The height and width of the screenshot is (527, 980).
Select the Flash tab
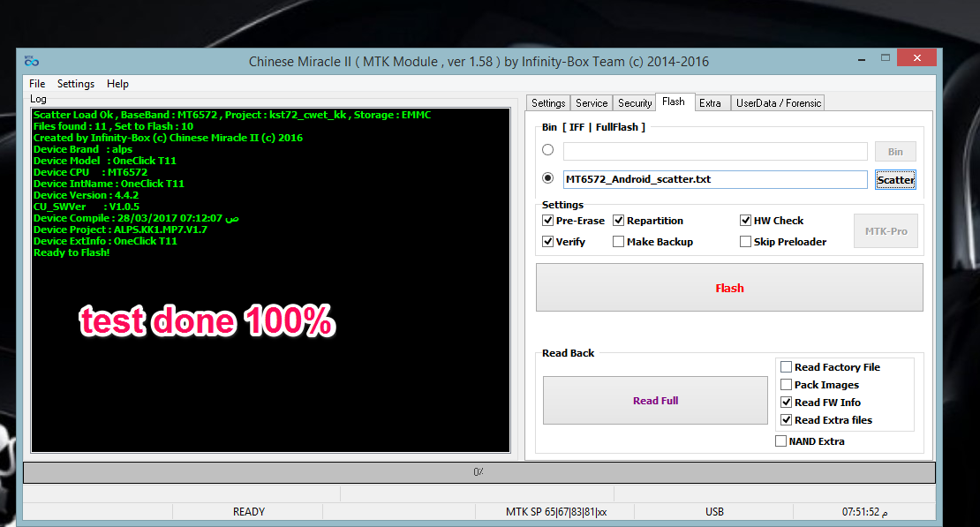pos(673,102)
